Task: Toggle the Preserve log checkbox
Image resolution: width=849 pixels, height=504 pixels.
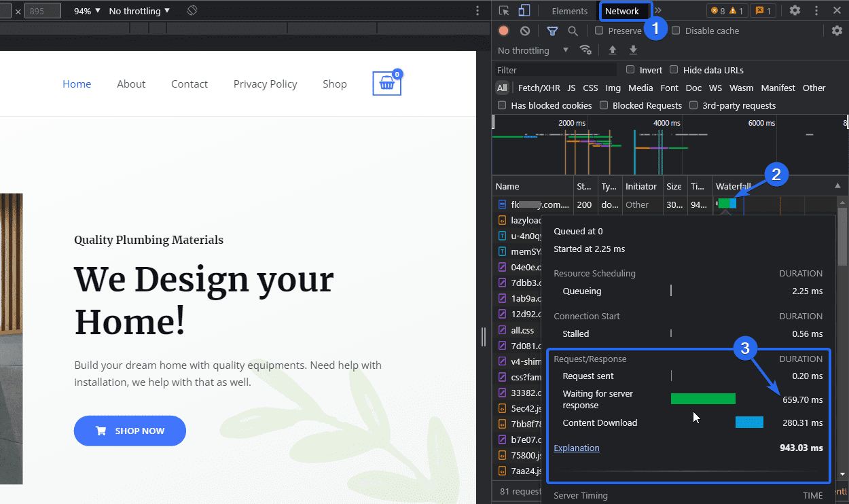Action: click(599, 31)
